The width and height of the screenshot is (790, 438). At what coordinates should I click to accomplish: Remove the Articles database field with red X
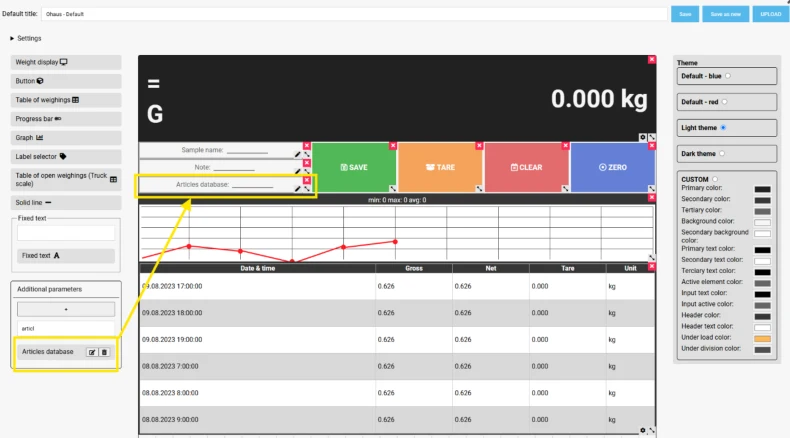pyautogui.click(x=306, y=180)
